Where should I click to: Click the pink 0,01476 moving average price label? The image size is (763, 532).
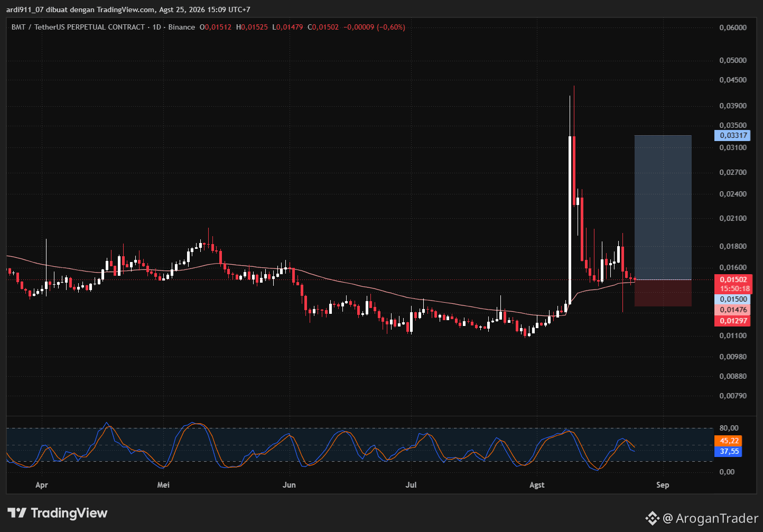[732, 310]
